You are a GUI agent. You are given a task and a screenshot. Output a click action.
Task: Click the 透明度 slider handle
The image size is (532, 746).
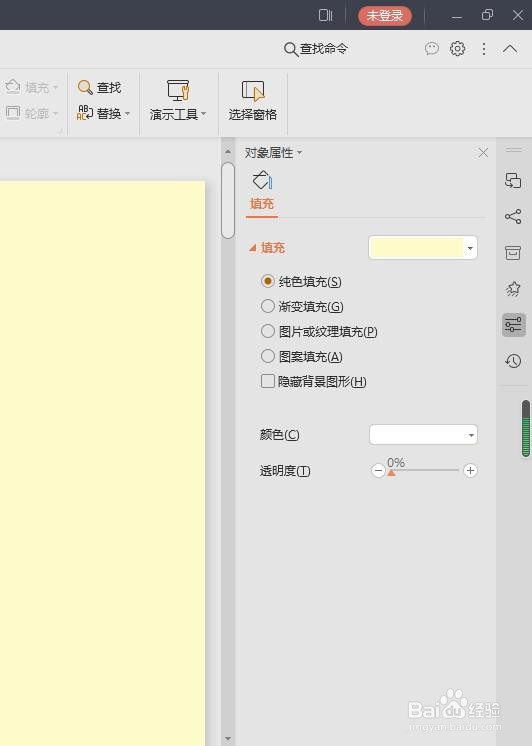point(391,472)
